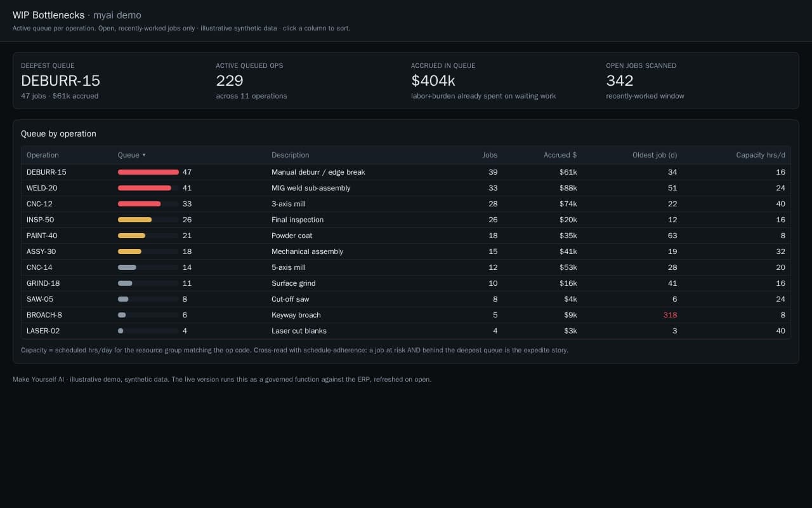Image resolution: width=812 pixels, height=508 pixels.
Task: Click the 'Laser cut blanks' description
Action: coord(299,331)
